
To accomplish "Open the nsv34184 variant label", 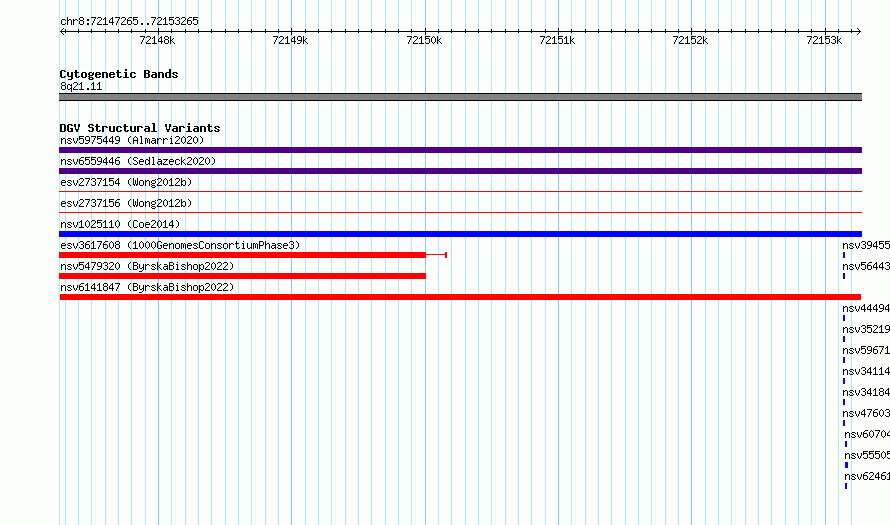I will pyautogui.click(x=866, y=392).
